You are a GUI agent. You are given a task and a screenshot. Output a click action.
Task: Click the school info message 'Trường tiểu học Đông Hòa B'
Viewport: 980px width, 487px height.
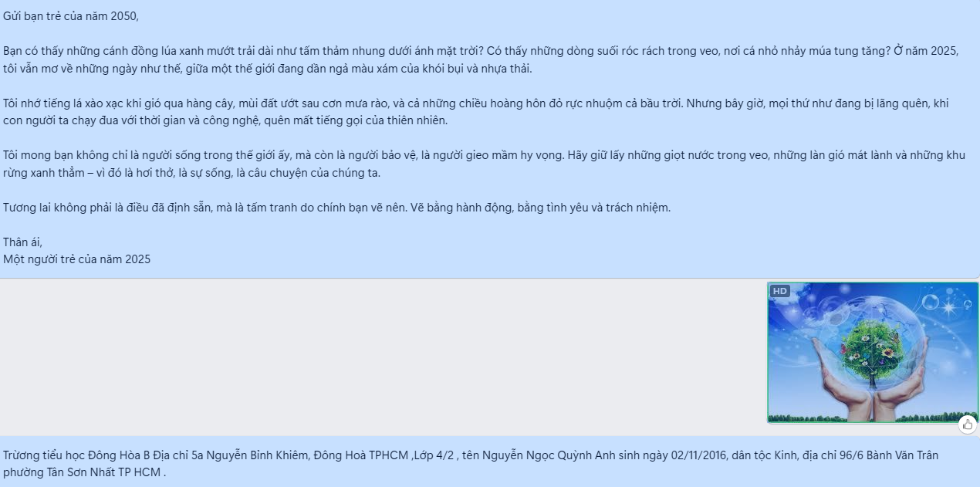pyautogui.click(x=471, y=463)
